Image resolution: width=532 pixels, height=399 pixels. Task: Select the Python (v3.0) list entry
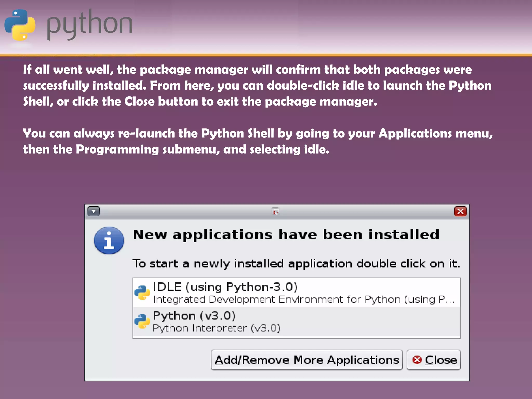tap(296, 322)
